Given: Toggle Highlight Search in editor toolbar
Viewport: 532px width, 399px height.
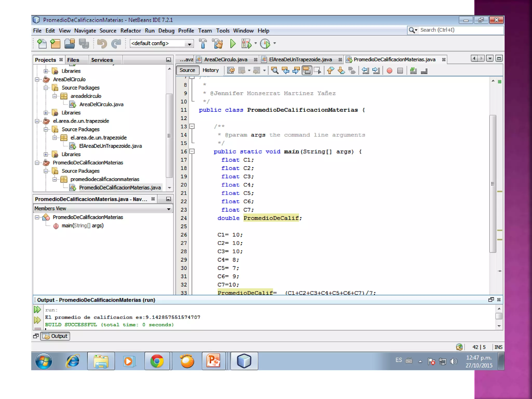Looking at the screenshot, I should click(307, 70).
